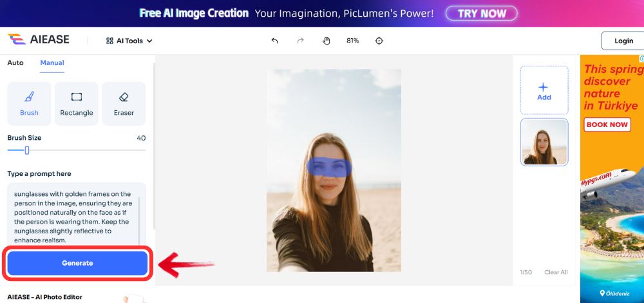This screenshot has height=303, width=644.
Task: Select the Eraser tool
Action: pos(124,103)
